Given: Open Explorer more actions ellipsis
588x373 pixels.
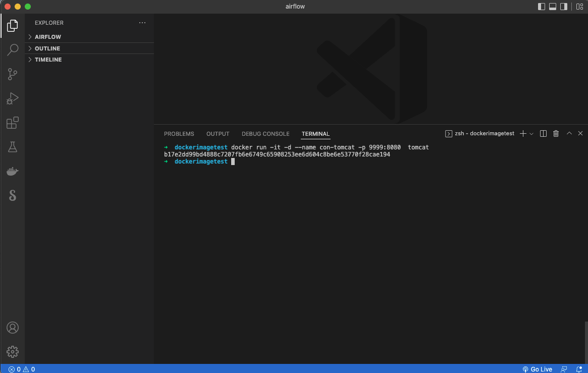Looking at the screenshot, I should tap(142, 23).
